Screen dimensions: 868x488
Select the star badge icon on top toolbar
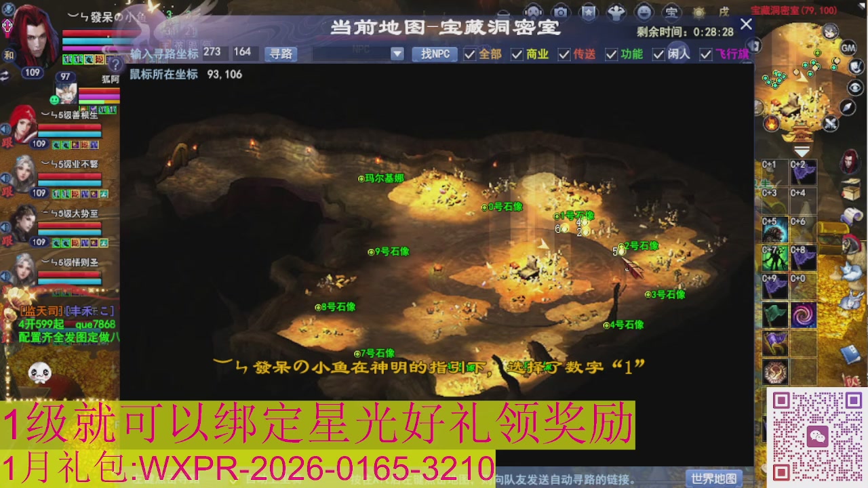click(x=589, y=12)
